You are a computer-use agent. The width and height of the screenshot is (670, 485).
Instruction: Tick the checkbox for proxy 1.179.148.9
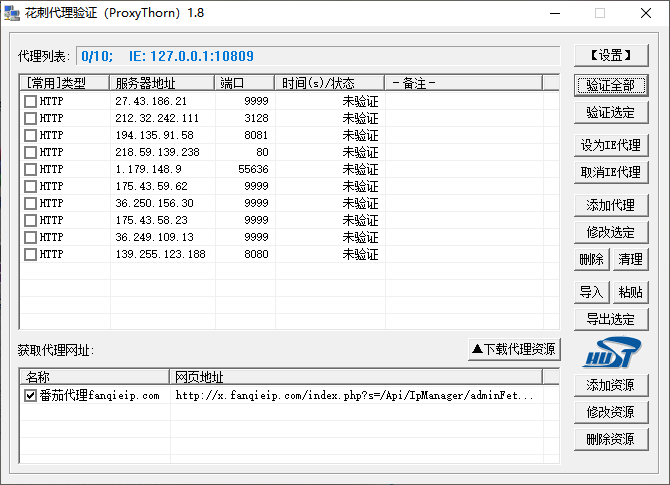[x=31, y=169]
